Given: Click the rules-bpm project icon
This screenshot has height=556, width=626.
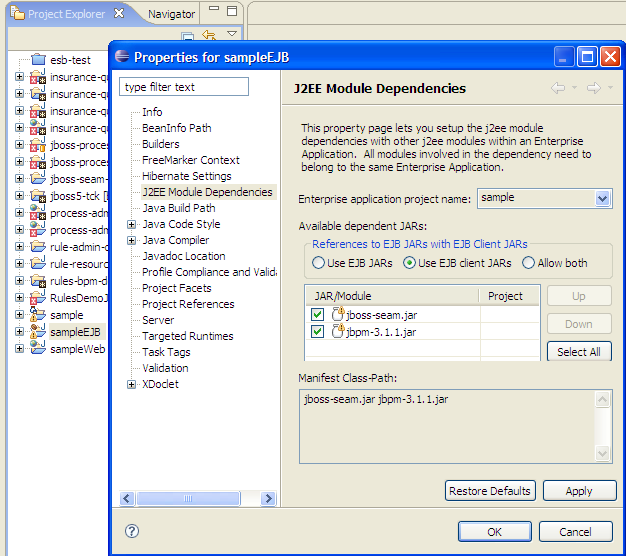Looking at the screenshot, I should 38,281.
